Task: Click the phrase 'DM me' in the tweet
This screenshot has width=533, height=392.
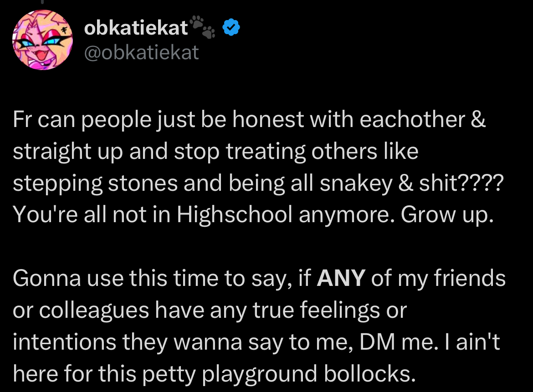Action: click(x=396, y=342)
